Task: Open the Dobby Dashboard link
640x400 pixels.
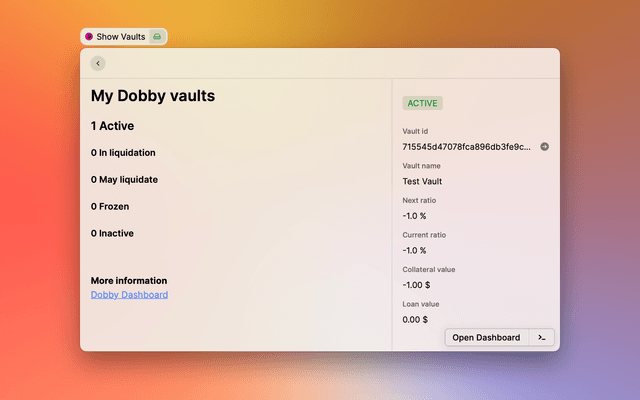Action: 129,295
